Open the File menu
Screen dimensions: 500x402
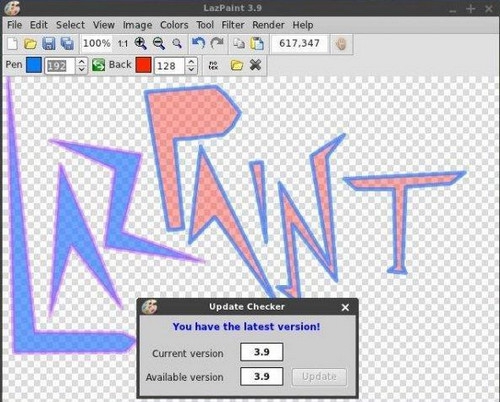14,25
